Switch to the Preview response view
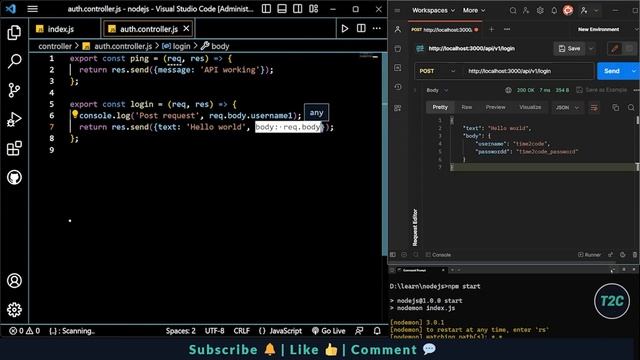The height and width of the screenshot is (360, 640). tap(496, 107)
